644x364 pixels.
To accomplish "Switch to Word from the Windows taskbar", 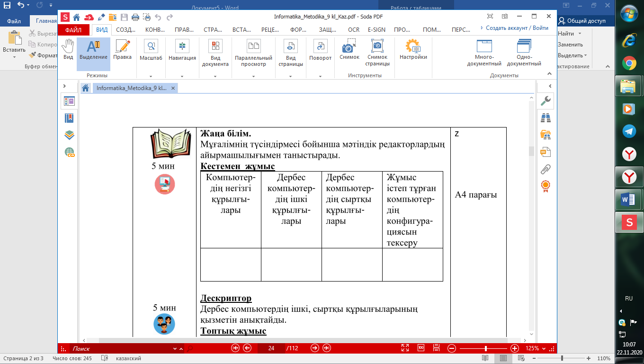I will point(629,199).
